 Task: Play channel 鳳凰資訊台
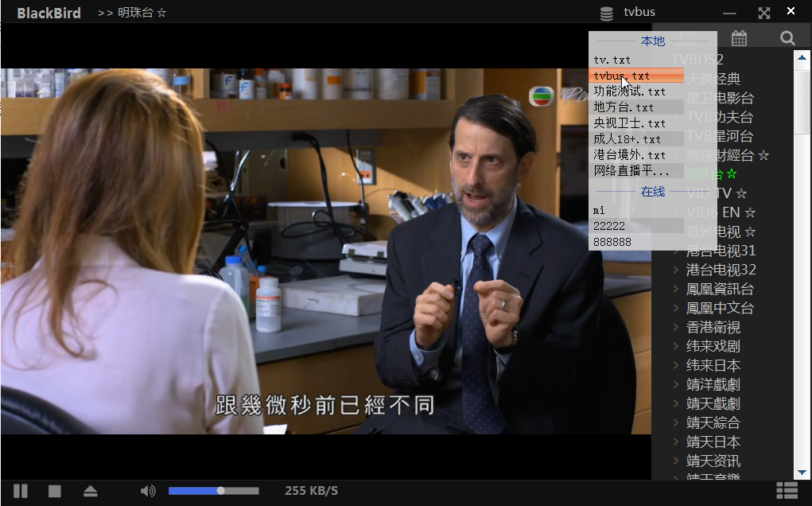(719, 289)
